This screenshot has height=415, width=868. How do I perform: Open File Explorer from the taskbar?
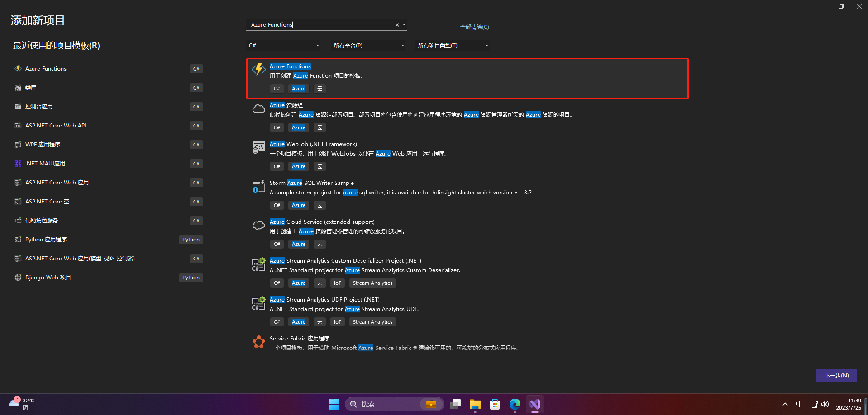(475, 404)
